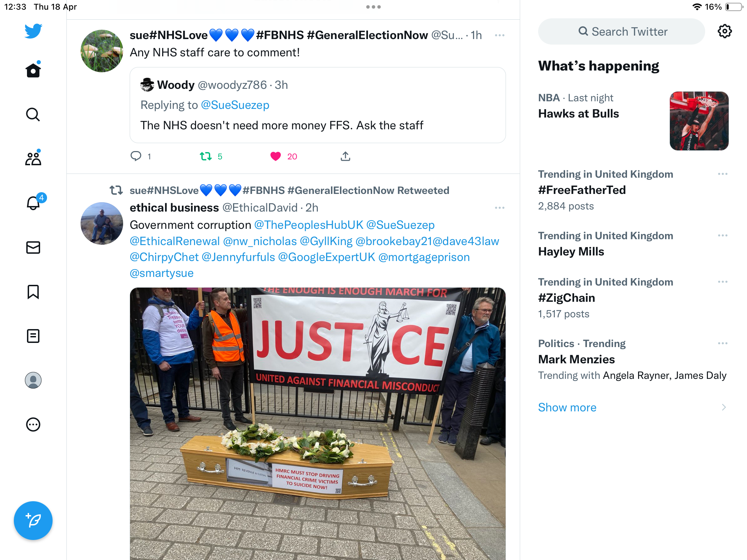This screenshot has width=747, height=560.
Task: Open more options on ethical business tweet
Action: (500, 208)
